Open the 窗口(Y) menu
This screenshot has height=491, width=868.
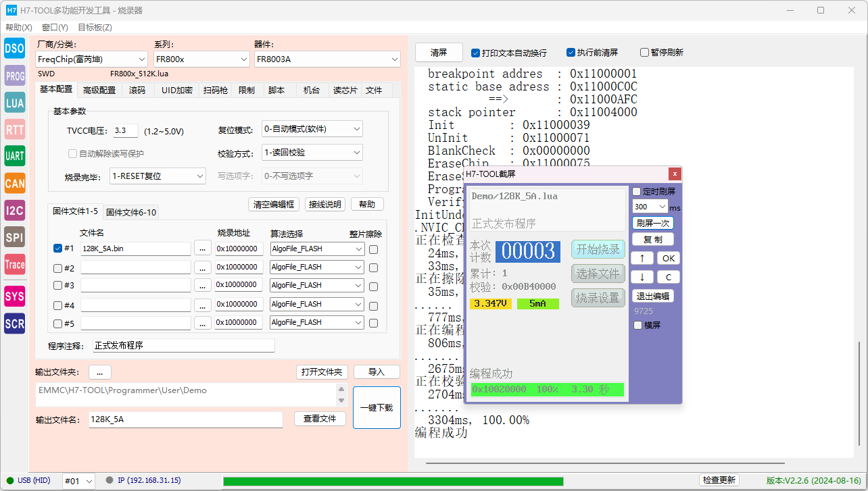click(x=55, y=28)
